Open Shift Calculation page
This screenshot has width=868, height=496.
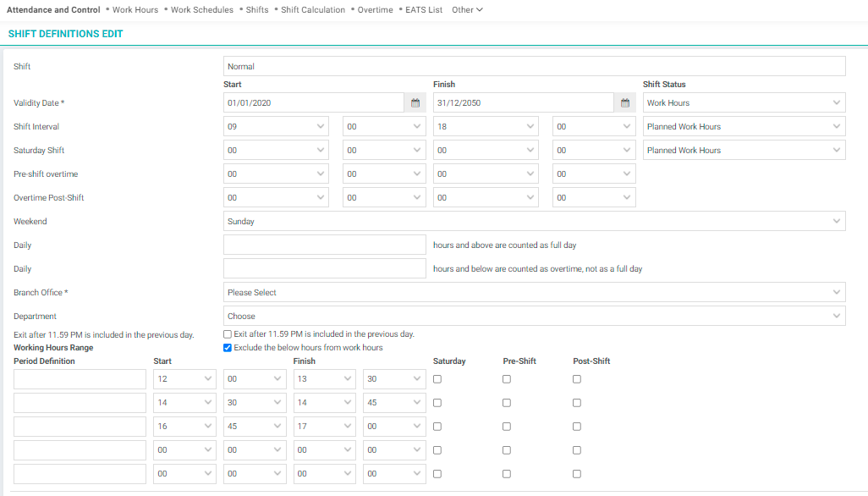click(313, 10)
